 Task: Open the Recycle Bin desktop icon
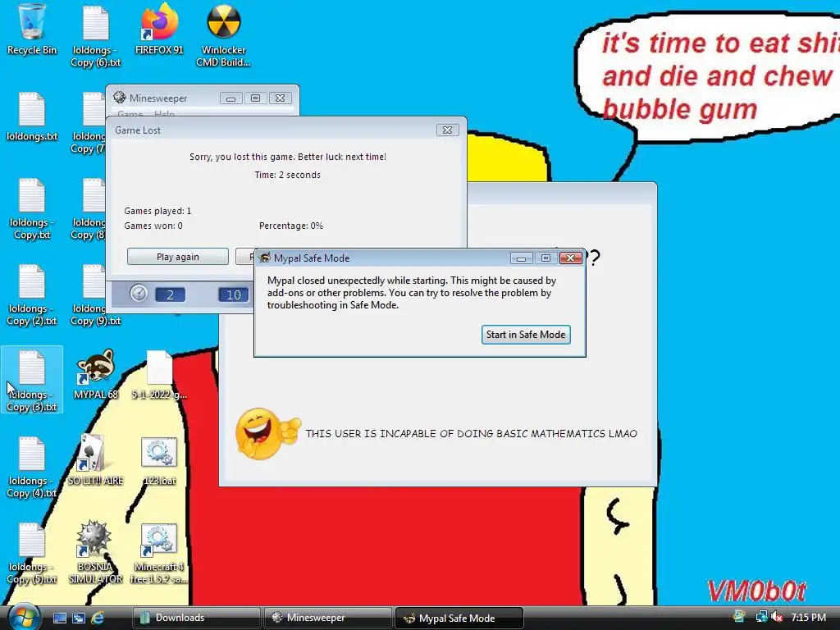32,30
